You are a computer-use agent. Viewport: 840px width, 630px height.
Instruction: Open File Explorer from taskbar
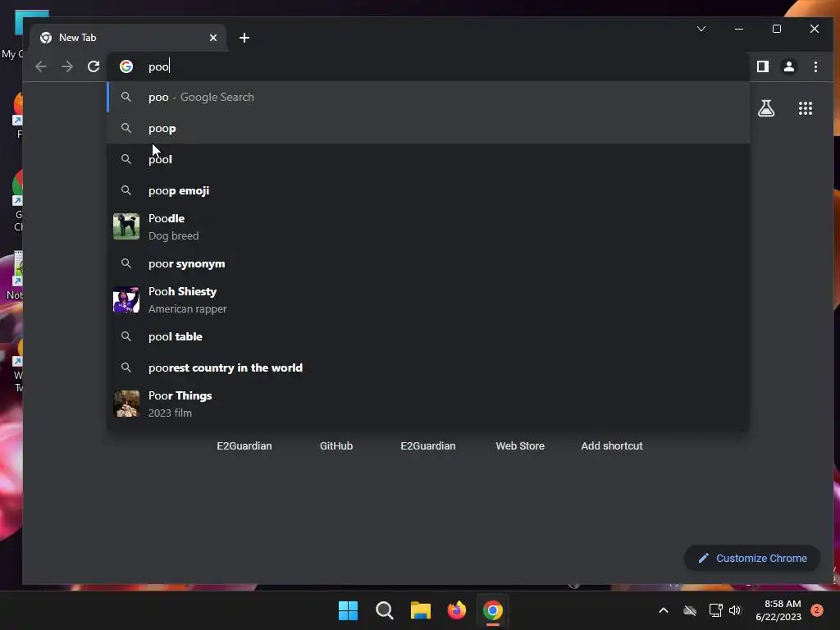tap(421, 610)
